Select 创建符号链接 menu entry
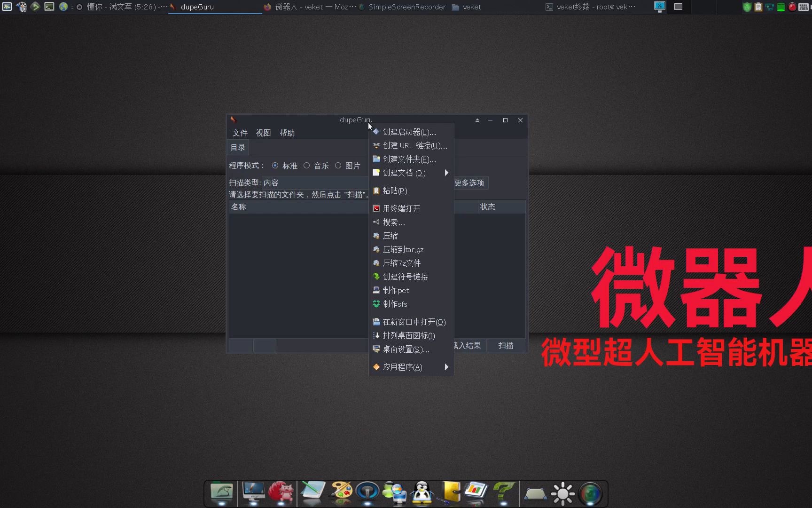 pyautogui.click(x=411, y=277)
